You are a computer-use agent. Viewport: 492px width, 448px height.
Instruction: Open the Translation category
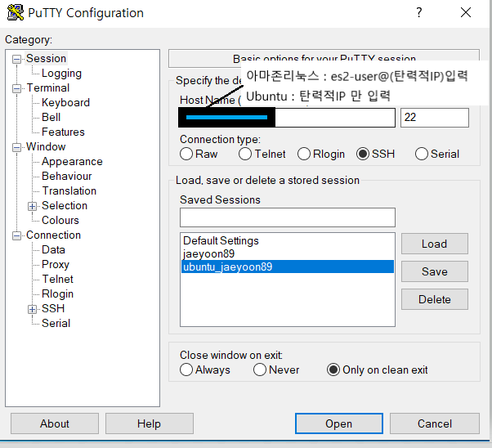point(69,190)
